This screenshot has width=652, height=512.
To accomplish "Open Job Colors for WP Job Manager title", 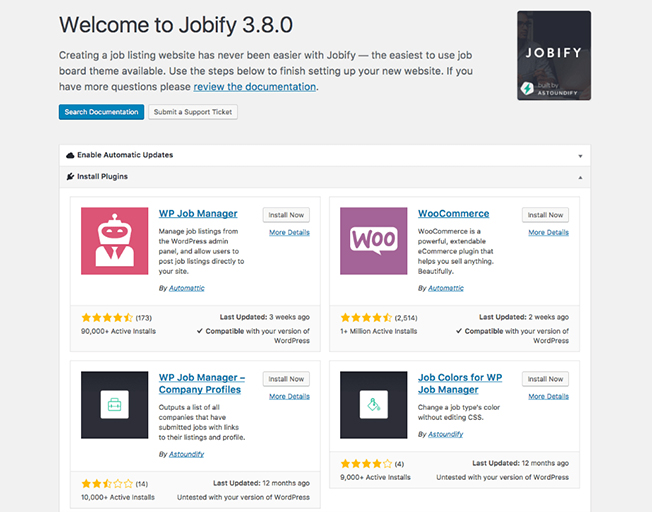I will [460, 383].
